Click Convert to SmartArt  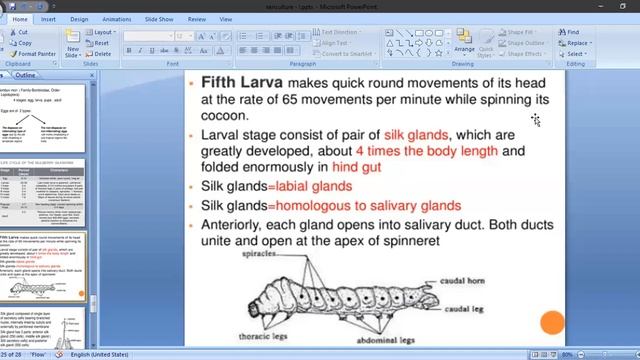344,54
